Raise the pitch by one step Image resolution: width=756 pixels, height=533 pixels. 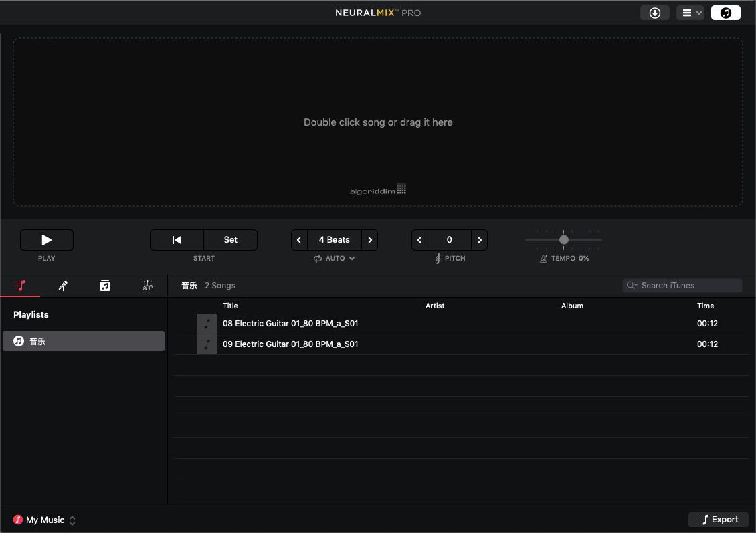[479, 240]
